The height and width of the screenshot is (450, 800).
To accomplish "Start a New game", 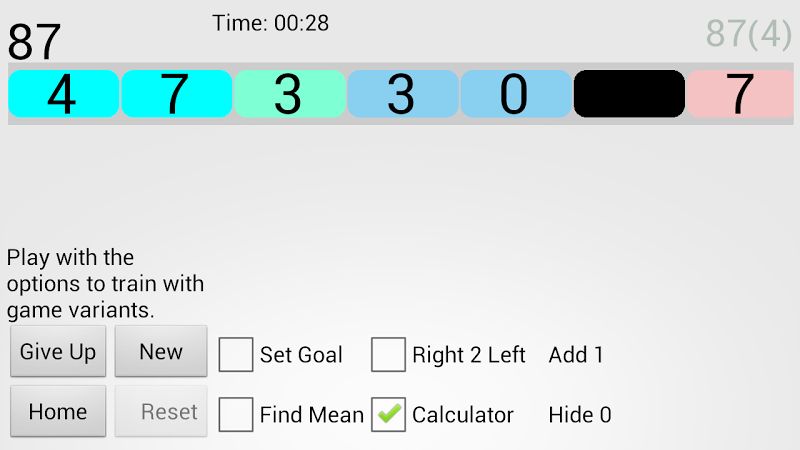I will pos(161,352).
